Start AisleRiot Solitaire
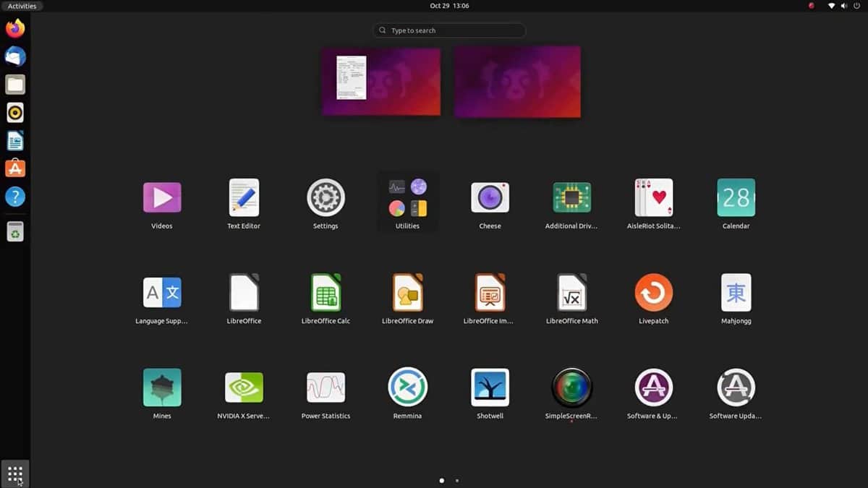 tap(654, 197)
